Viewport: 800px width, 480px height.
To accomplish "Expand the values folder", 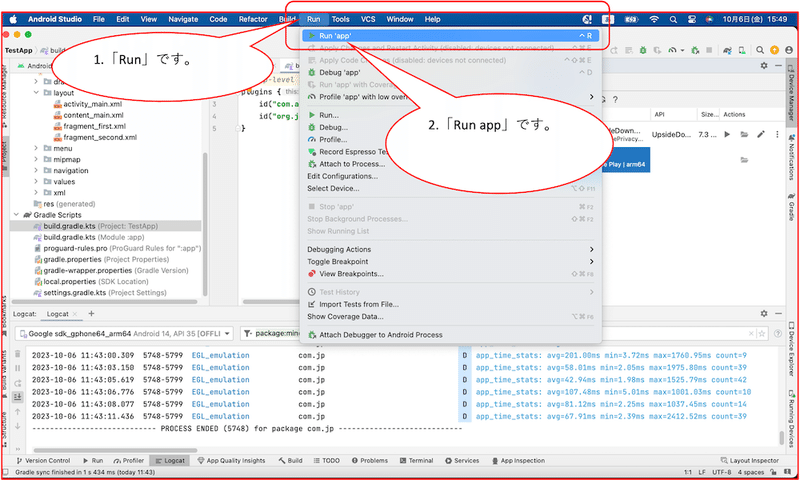I will tap(36, 182).
